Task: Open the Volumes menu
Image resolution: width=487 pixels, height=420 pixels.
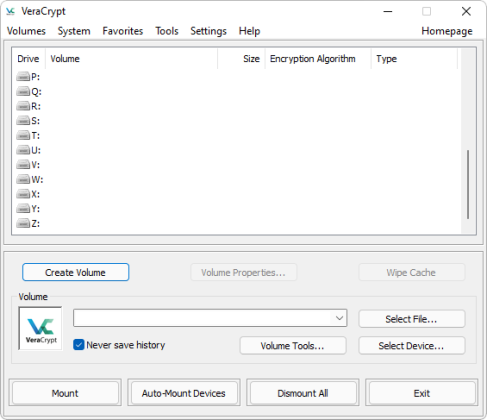Action: [26, 31]
